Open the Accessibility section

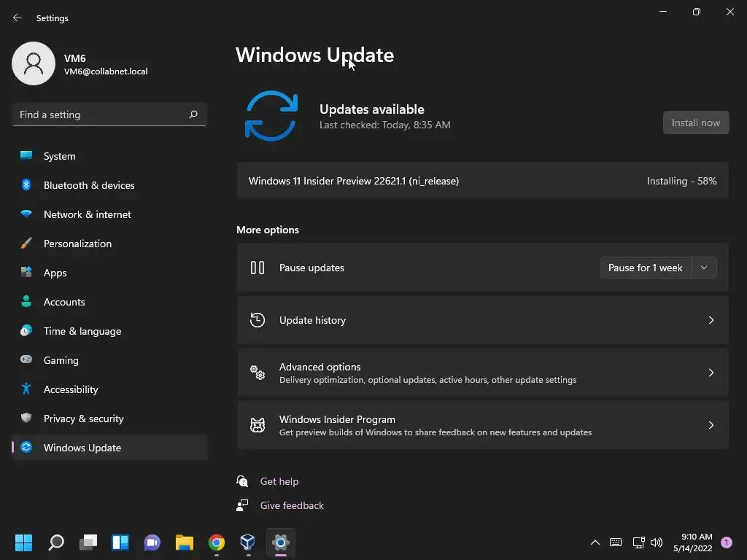pyautogui.click(x=109, y=389)
